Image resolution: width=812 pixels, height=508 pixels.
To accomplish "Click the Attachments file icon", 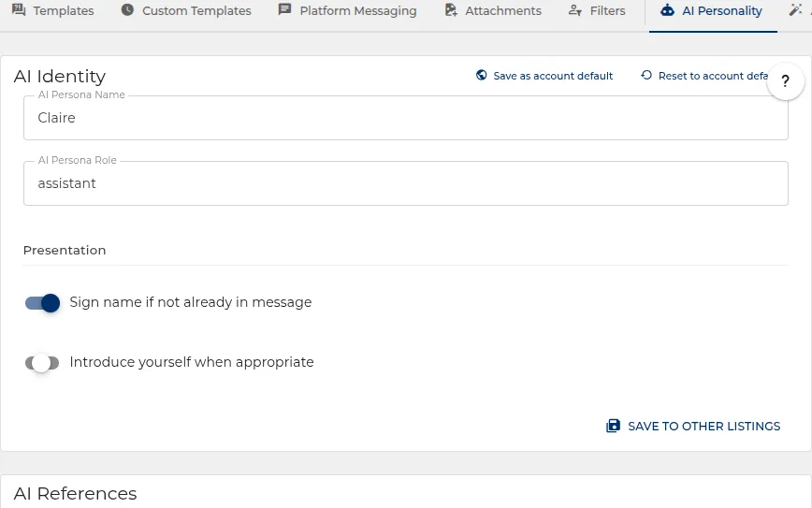I will tap(451, 10).
